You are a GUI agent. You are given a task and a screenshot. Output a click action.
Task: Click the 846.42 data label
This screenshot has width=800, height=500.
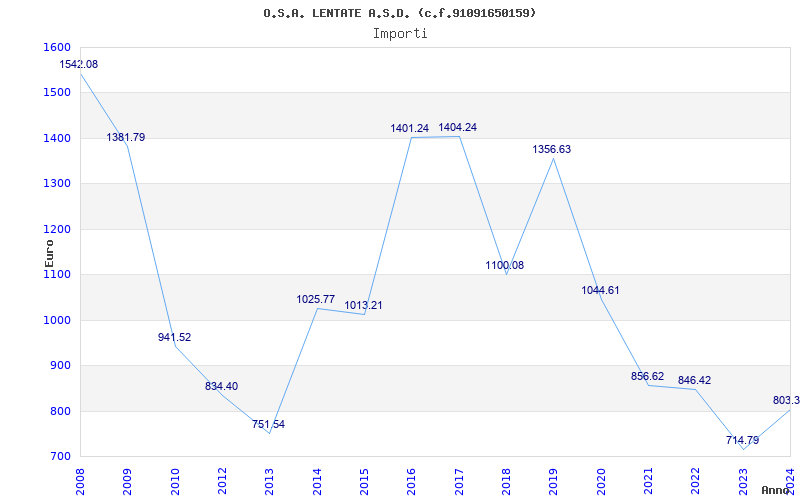(x=694, y=380)
